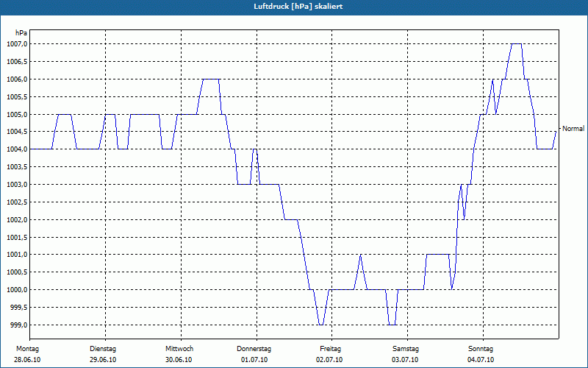The image size is (588, 368).
Task: Select the 1000,5 axis value
Action: [17, 272]
